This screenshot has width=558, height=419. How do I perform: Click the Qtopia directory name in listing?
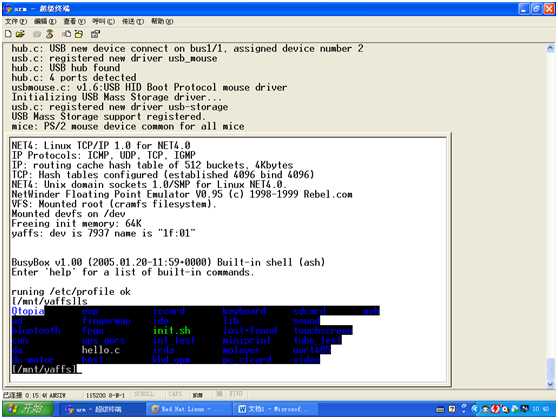point(28,311)
